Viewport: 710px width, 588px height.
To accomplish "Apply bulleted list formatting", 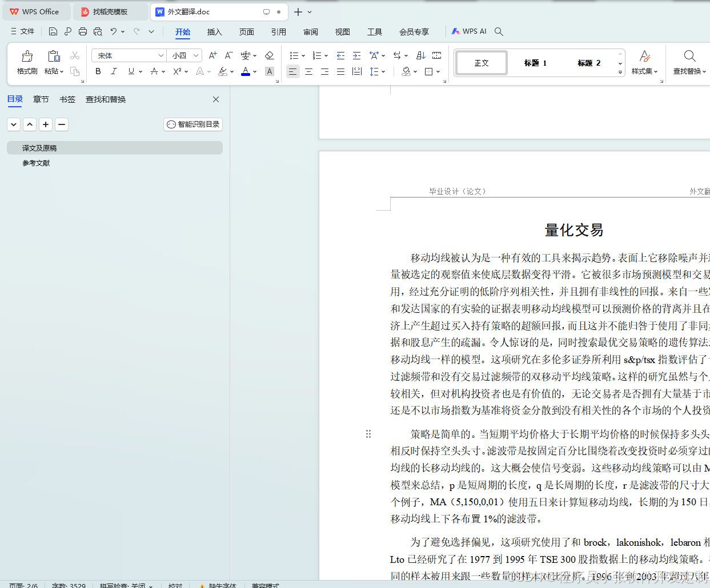I will pos(294,55).
